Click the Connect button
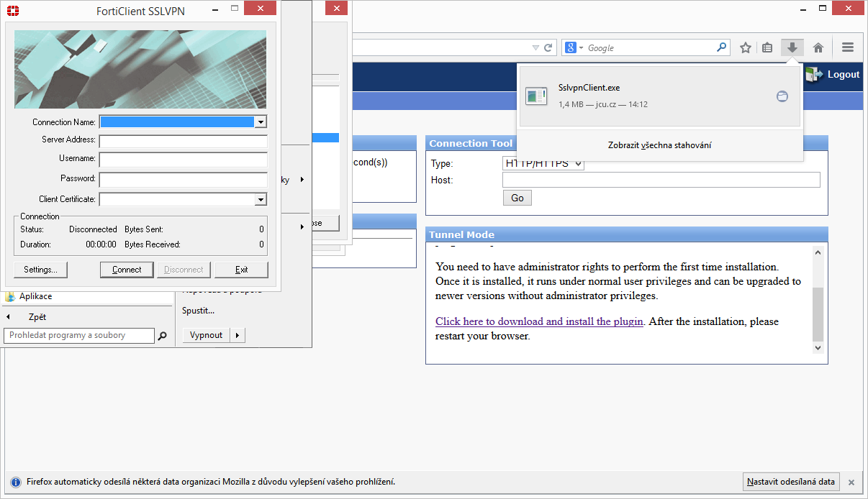This screenshot has height=499, width=868. [x=127, y=270]
